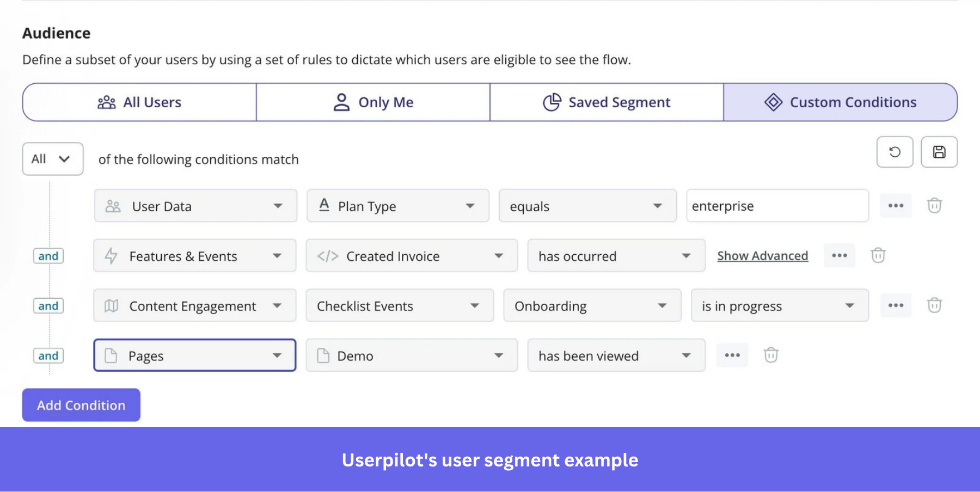Image resolution: width=980 pixels, height=492 pixels.
Task: Open the ellipsis options for the Pages condition
Action: click(732, 355)
